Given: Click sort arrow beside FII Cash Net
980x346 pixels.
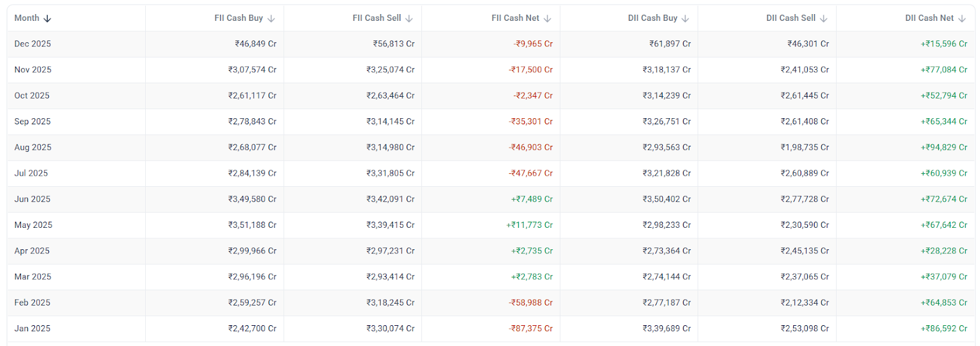Looking at the screenshot, I should (x=548, y=18).
